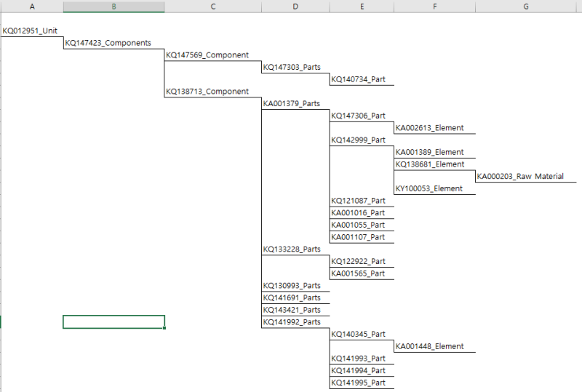582x392 pixels.
Task: Select cell KQ147569_Component
Action: (213, 55)
